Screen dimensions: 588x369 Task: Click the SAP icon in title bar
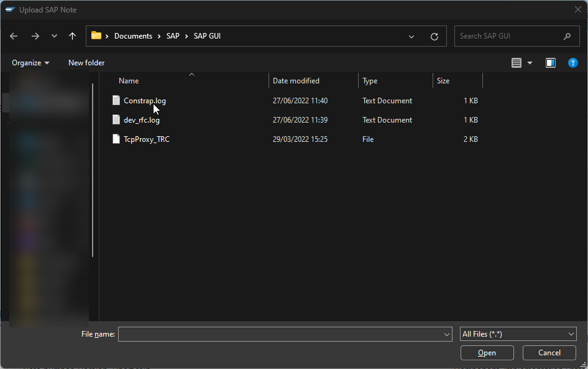click(x=10, y=9)
